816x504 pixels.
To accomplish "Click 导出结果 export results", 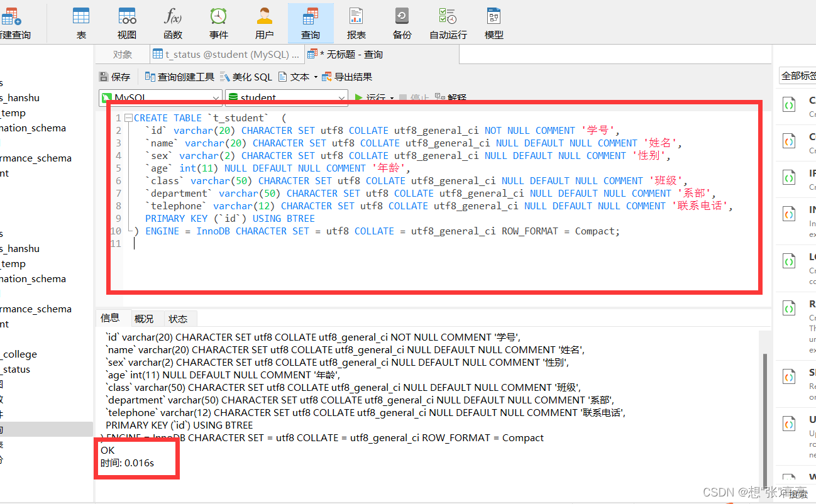I will (347, 77).
